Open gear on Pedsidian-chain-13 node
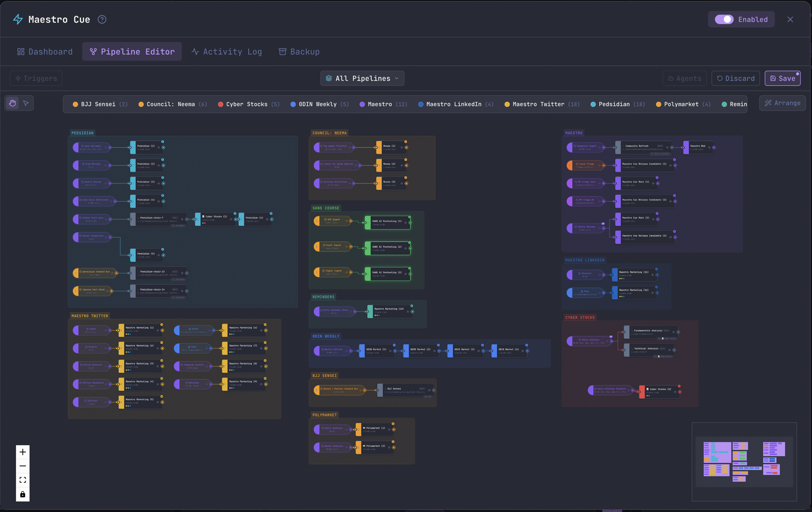This screenshot has width=812, height=512. point(182,273)
